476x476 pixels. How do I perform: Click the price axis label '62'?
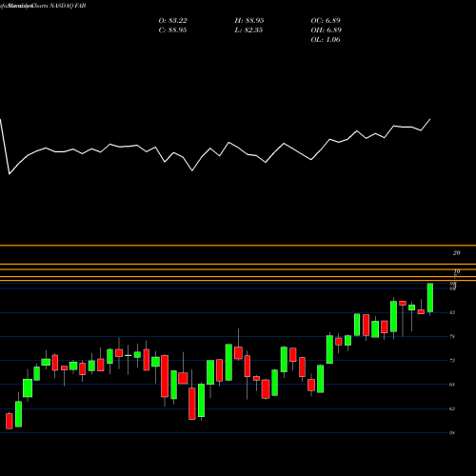pos(452,408)
